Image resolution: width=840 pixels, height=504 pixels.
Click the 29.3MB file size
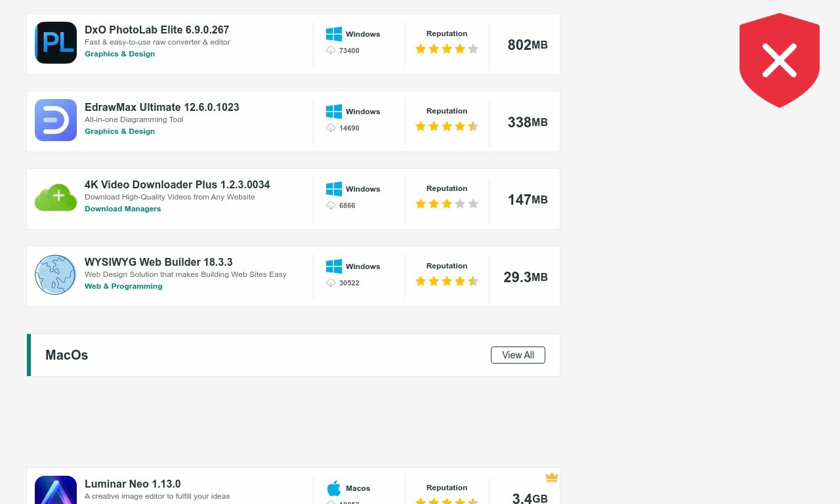click(526, 277)
